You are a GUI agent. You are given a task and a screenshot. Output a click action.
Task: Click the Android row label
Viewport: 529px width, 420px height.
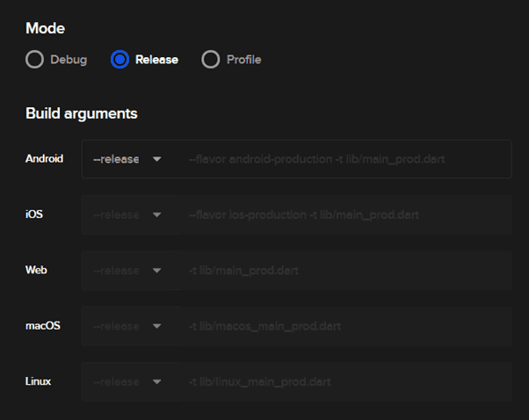click(44, 159)
